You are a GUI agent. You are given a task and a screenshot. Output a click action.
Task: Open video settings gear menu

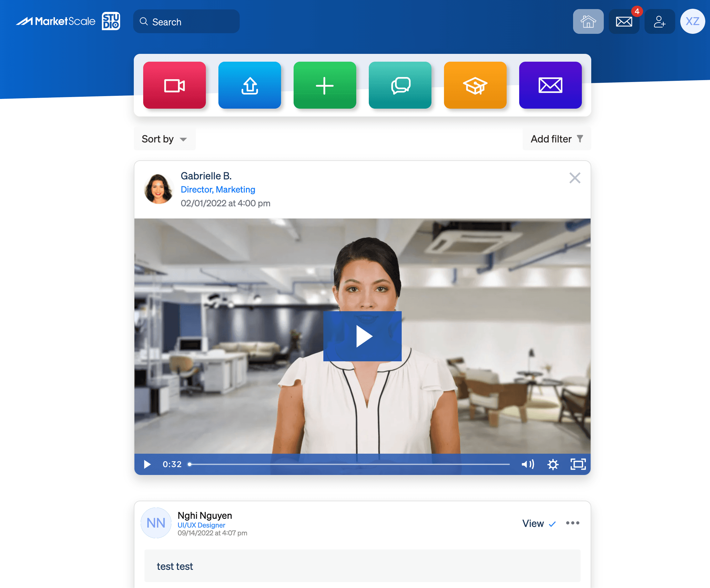click(x=553, y=464)
